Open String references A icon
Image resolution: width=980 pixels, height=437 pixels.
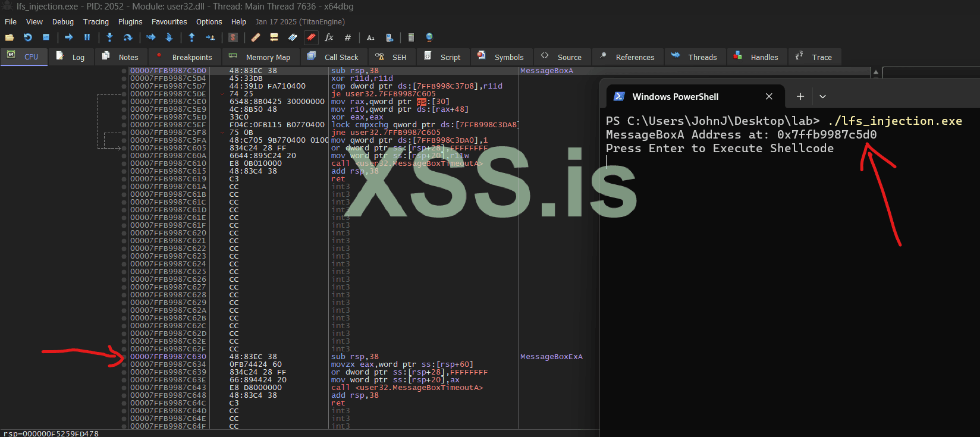click(x=370, y=37)
